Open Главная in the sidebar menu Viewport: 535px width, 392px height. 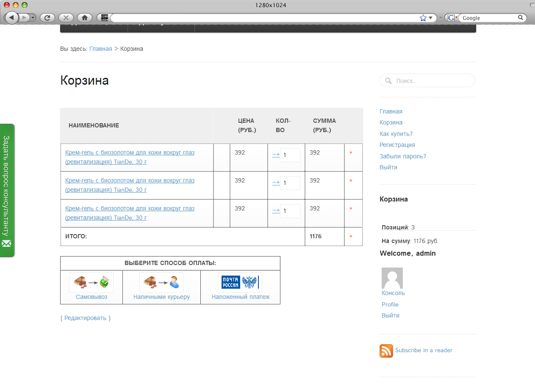(391, 111)
